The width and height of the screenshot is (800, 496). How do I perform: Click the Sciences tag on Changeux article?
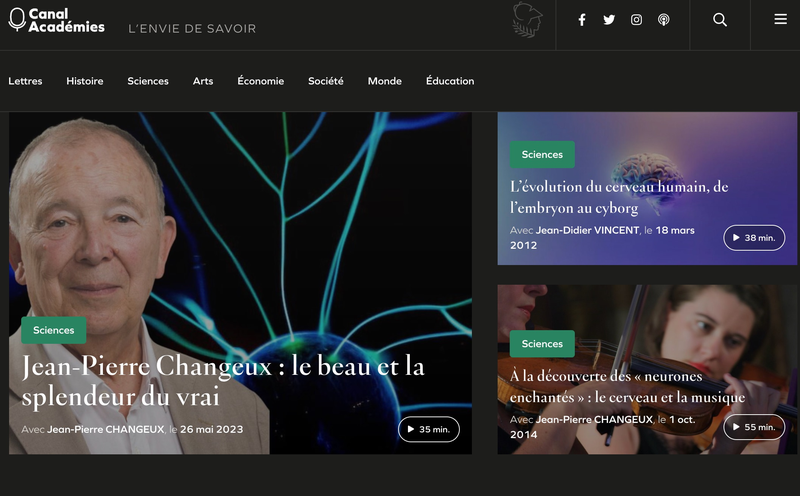pos(54,330)
